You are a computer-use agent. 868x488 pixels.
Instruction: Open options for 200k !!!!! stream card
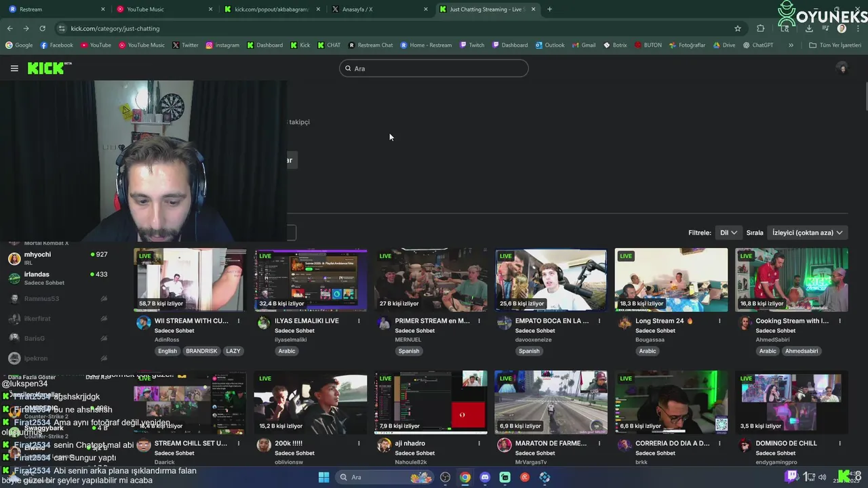[359, 444]
